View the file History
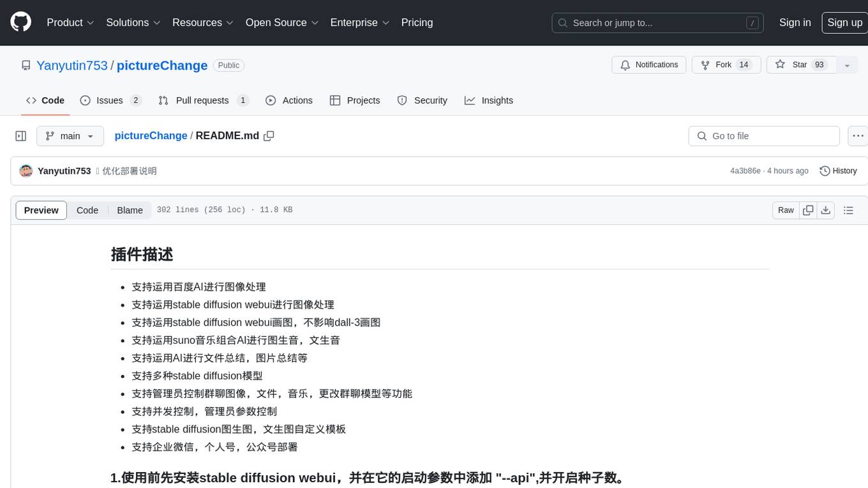The width and height of the screenshot is (868, 488). [838, 171]
